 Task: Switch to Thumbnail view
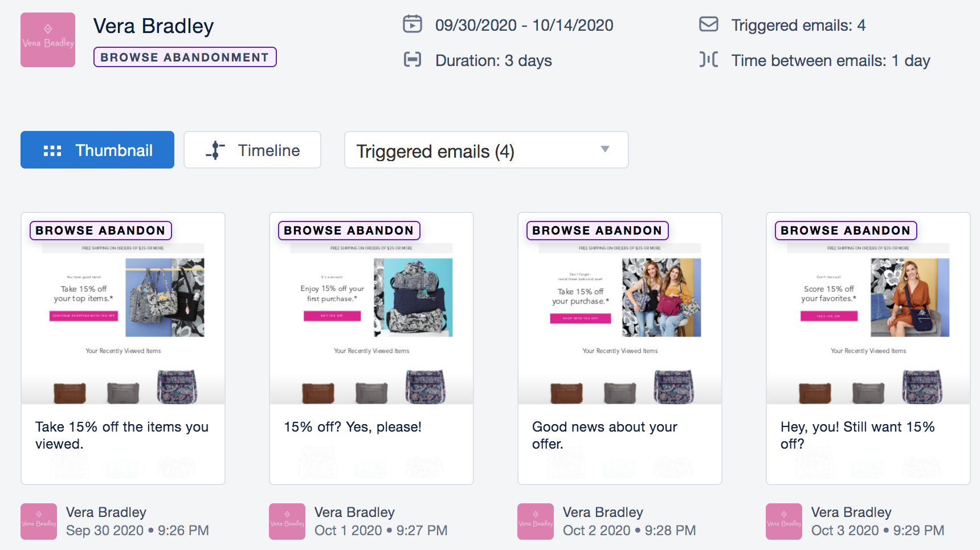[97, 150]
